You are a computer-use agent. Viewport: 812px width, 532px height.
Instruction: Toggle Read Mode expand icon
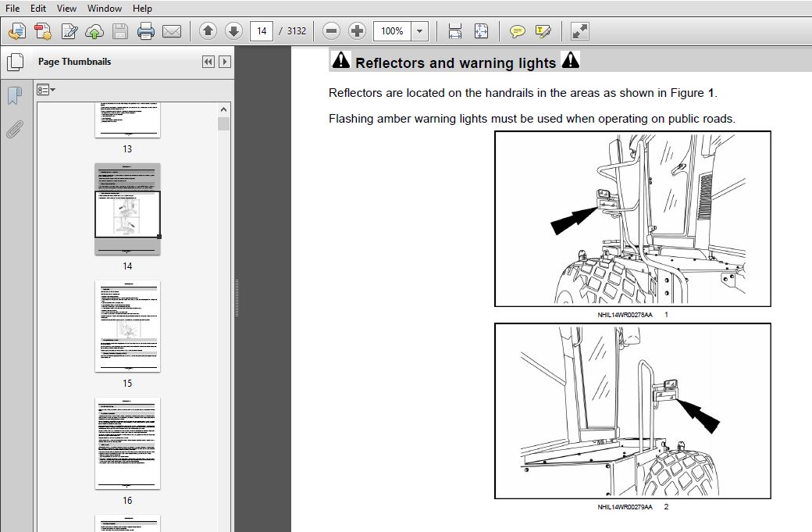[579, 31]
